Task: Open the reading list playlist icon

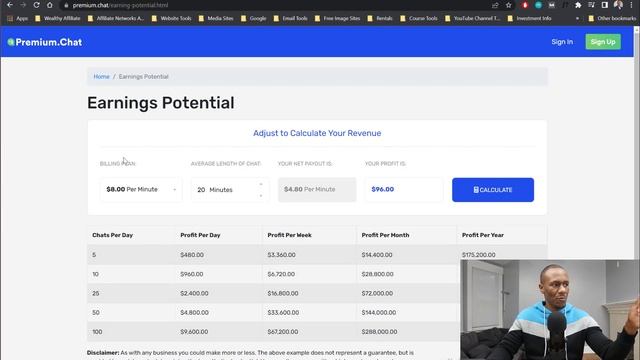Action: (x=591, y=5)
